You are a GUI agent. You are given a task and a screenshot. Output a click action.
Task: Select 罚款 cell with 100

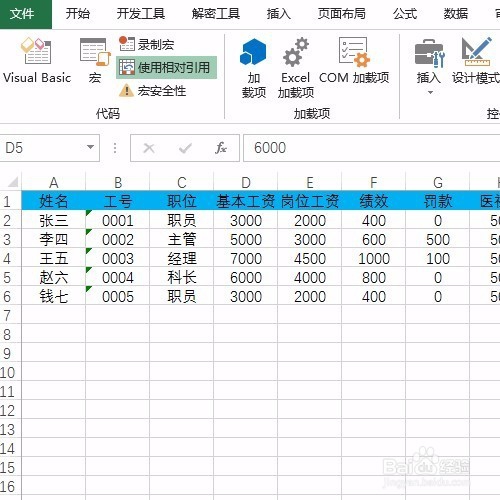(438, 258)
